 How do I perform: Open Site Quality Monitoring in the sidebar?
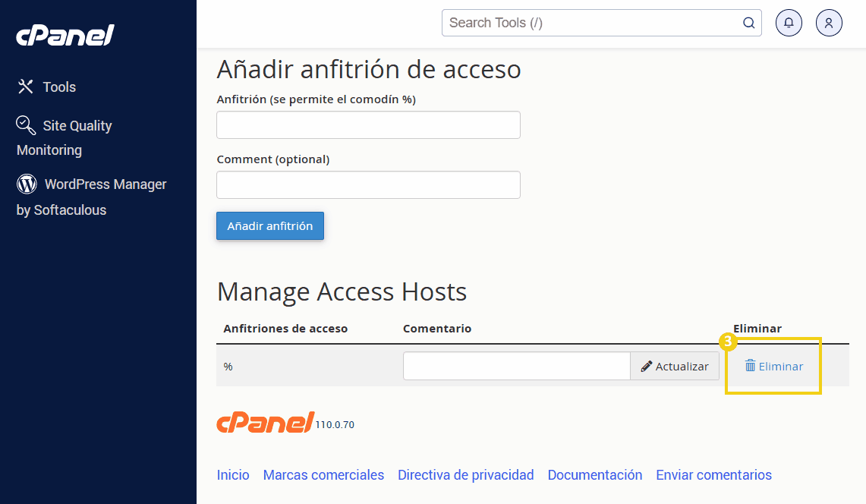click(x=65, y=137)
